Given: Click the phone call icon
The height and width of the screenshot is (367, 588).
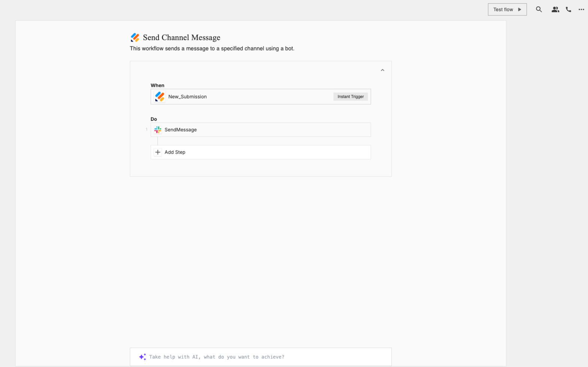Looking at the screenshot, I should point(569,10).
